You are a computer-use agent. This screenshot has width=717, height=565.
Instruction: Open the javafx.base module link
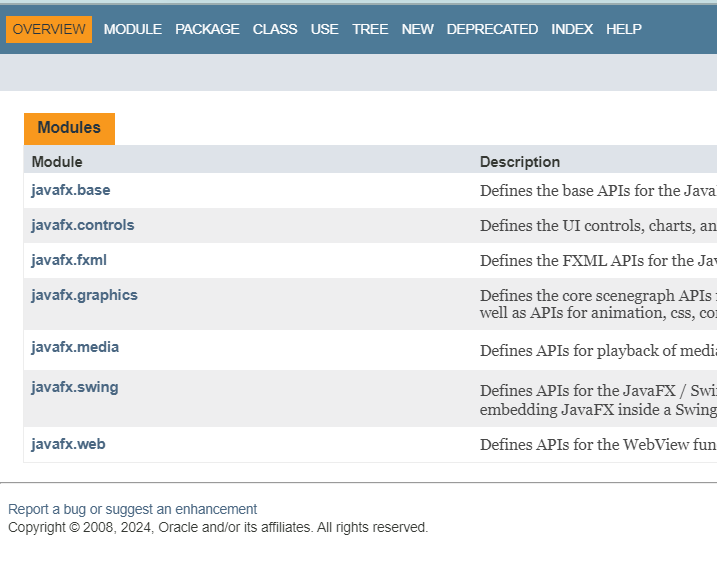click(71, 190)
